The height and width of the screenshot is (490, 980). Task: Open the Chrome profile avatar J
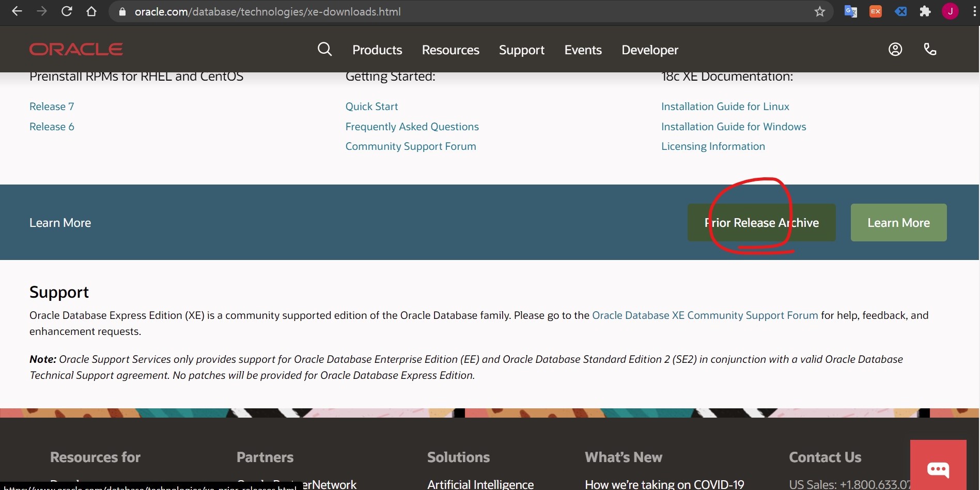pyautogui.click(x=950, y=11)
